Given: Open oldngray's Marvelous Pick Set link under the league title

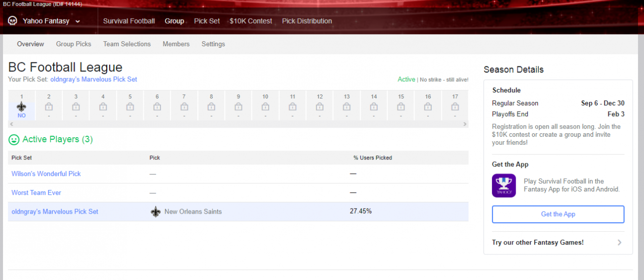Looking at the screenshot, I should (x=94, y=79).
